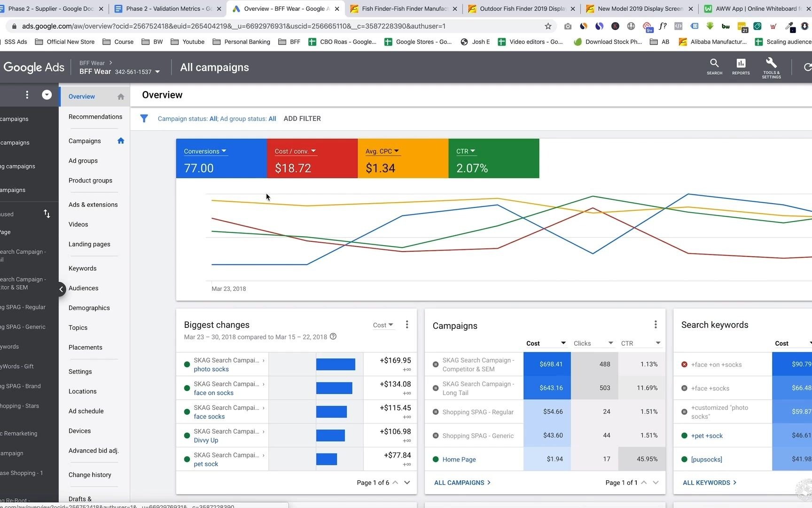Click the orange Avg. CPC scorecard tile

[x=403, y=159]
